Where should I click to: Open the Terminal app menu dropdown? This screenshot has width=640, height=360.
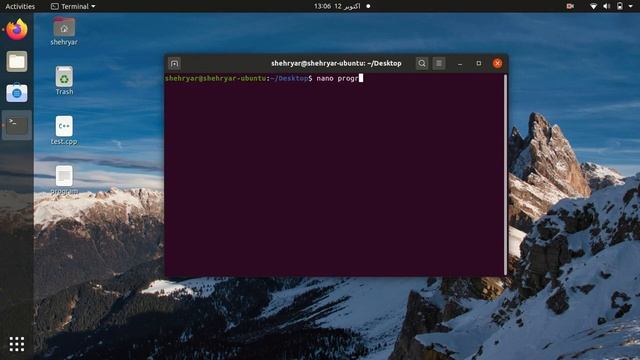pyautogui.click(x=73, y=6)
